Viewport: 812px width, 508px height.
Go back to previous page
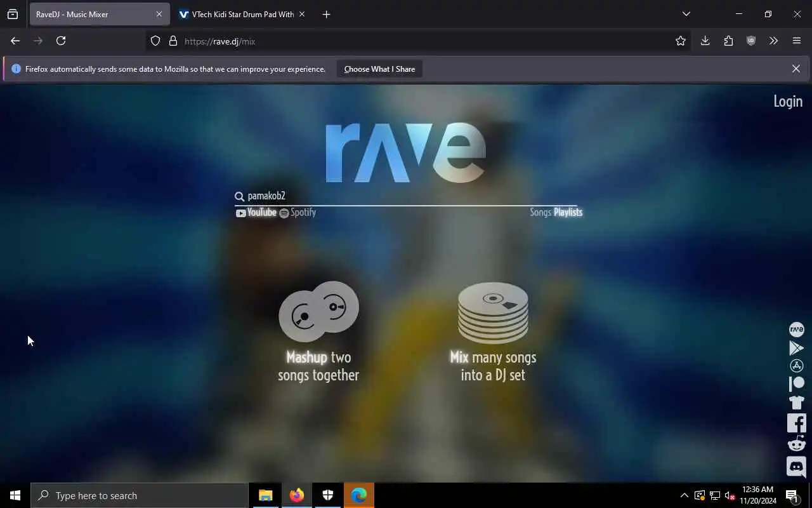[15, 41]
